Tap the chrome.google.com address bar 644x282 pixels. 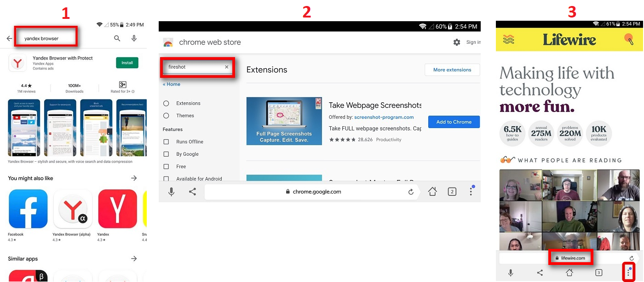coord(312,192)
